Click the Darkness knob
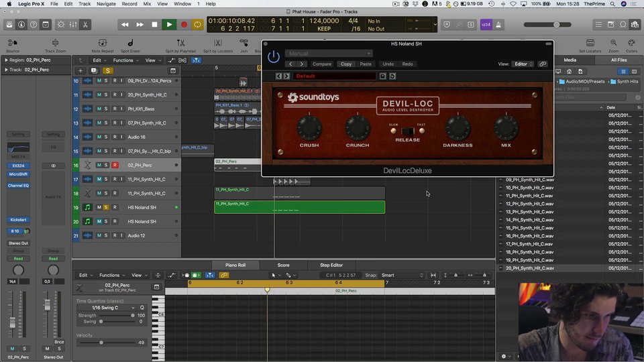The image size is (644, 362). tap(458, 127)
